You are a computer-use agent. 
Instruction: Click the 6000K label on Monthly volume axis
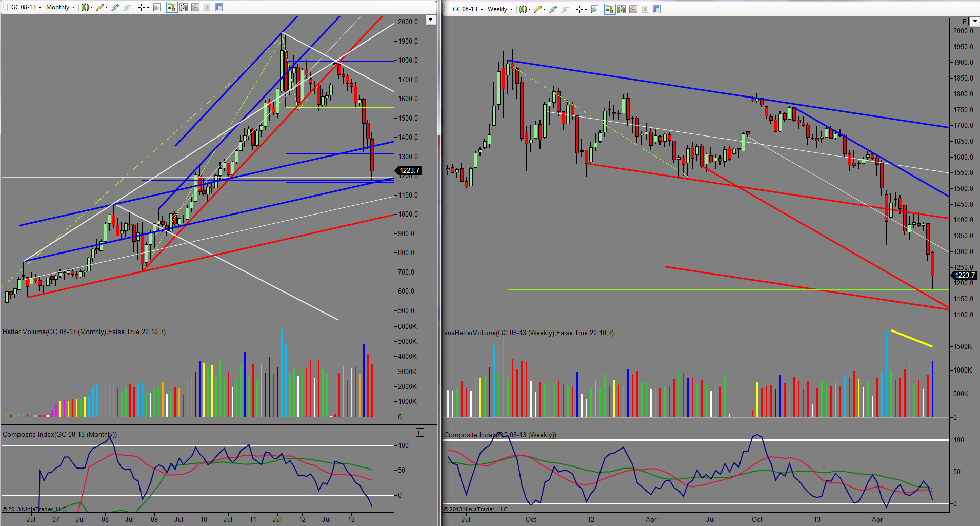tap(407, 326)
